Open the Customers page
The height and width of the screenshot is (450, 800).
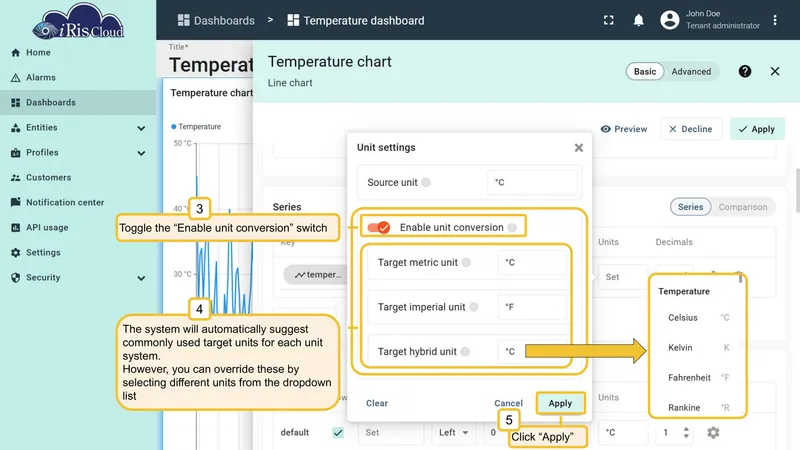click(x=78, y=178)
